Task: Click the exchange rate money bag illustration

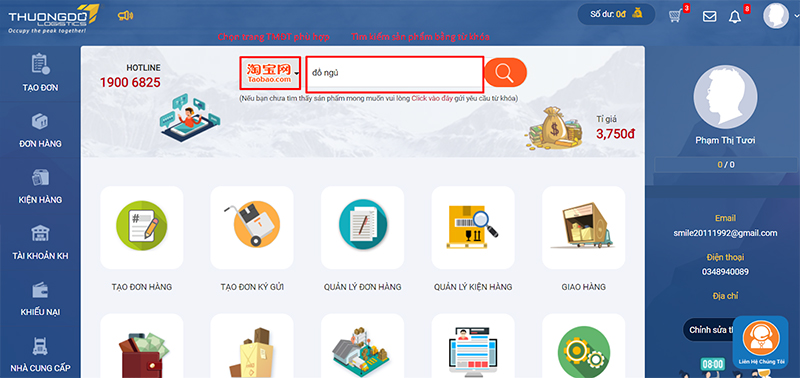Action: pyautogui.click(x=555, y=128)
